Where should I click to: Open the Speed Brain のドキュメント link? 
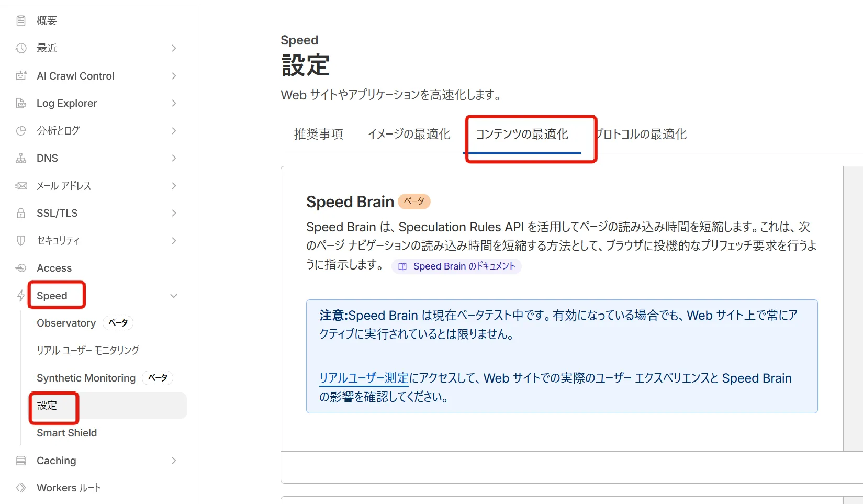coord(457,266)
